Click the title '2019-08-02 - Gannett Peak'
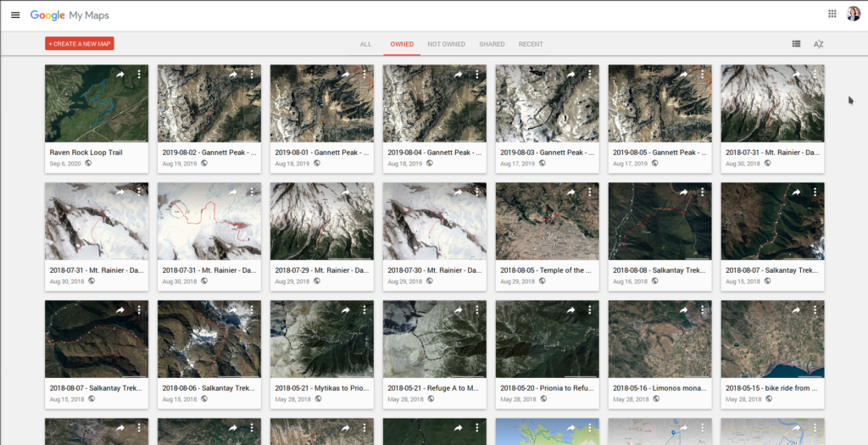 tap(209, 153)
